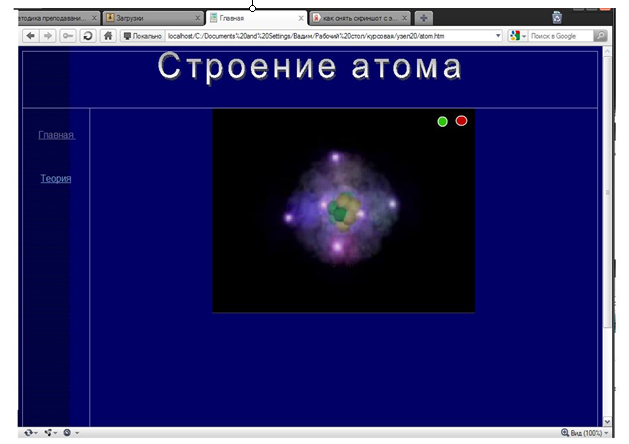Click the atom animation image
This screenshot has width=629, height=444.
(343, 211)
